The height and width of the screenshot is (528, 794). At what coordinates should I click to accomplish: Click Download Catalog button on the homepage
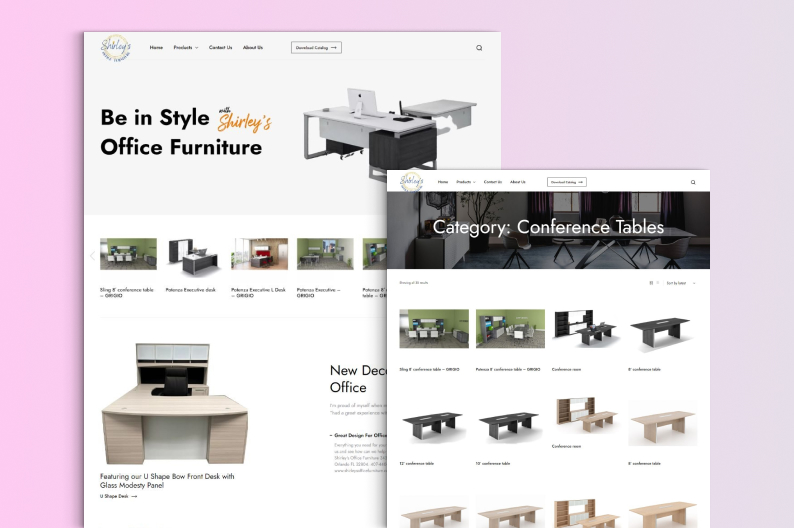[316, 48]
